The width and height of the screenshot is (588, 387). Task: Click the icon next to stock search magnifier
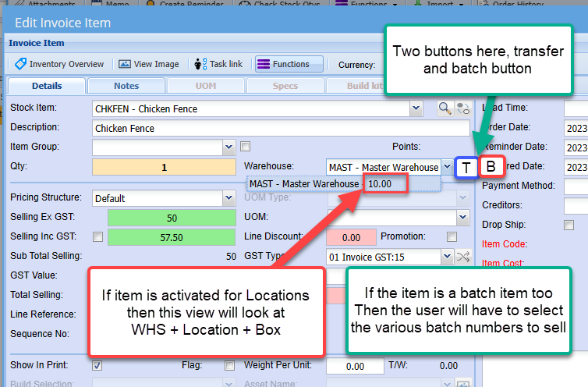463,108
